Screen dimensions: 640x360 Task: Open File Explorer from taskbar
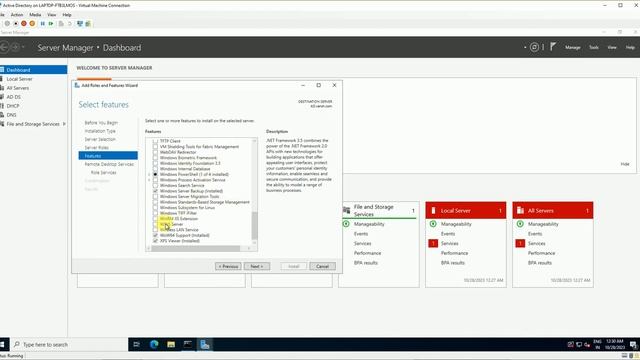click(171, 344)
